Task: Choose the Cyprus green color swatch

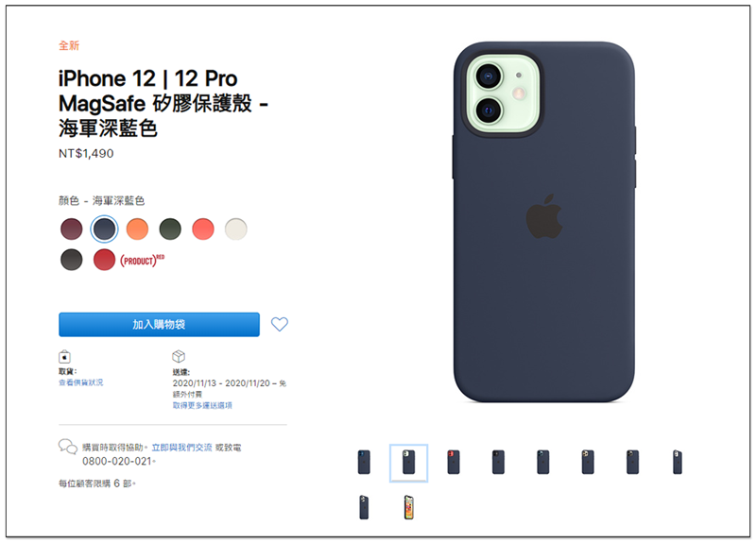Action: [x=170, y=229]
